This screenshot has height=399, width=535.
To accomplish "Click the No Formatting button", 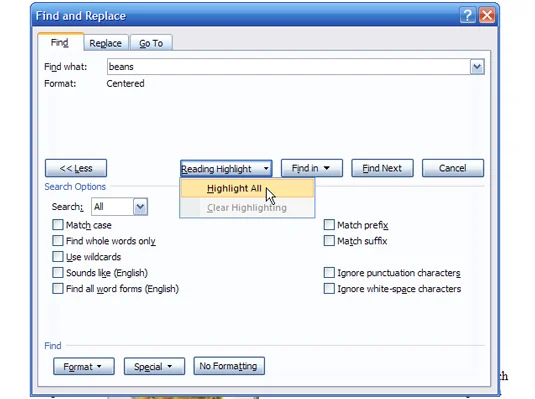I will (229, 366).
